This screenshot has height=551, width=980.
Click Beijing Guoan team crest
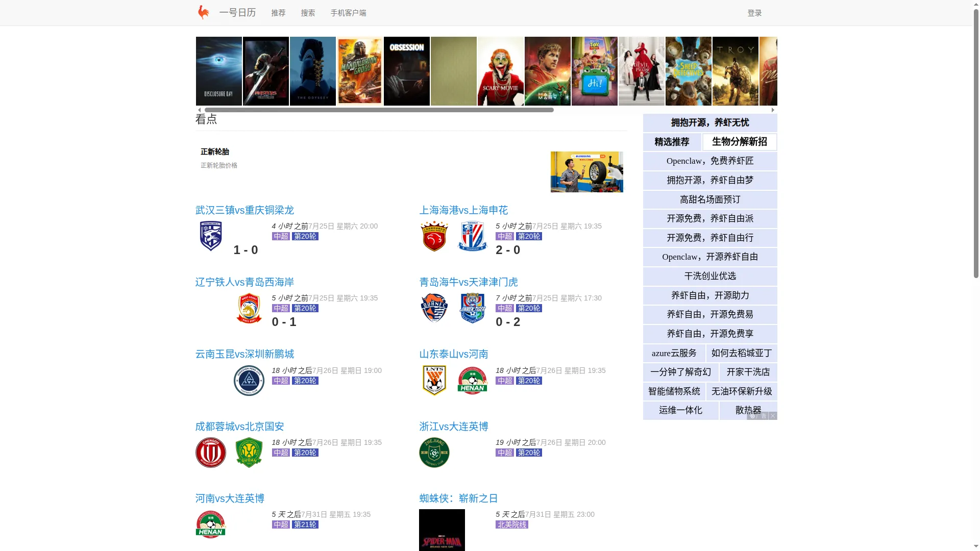click(x=249, y=452)
